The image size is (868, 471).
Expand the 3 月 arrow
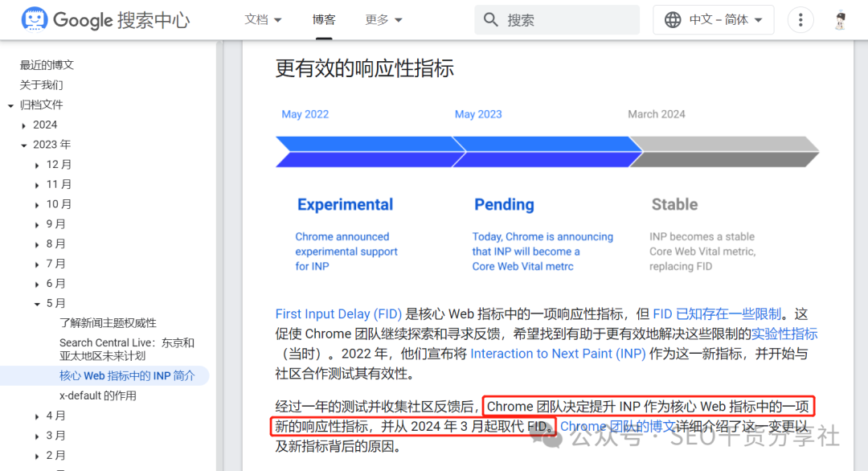click(x=37, y=436)
